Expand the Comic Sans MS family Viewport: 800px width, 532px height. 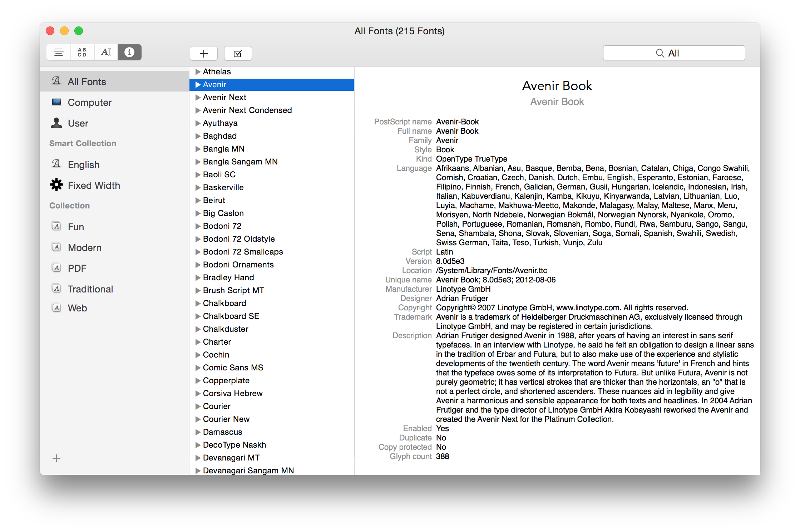point(198,368)
